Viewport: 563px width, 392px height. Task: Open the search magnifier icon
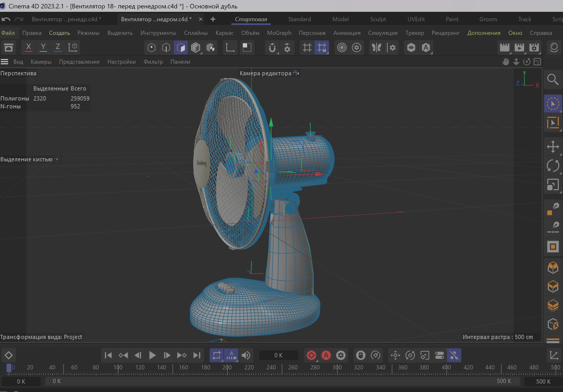(553, 79)
